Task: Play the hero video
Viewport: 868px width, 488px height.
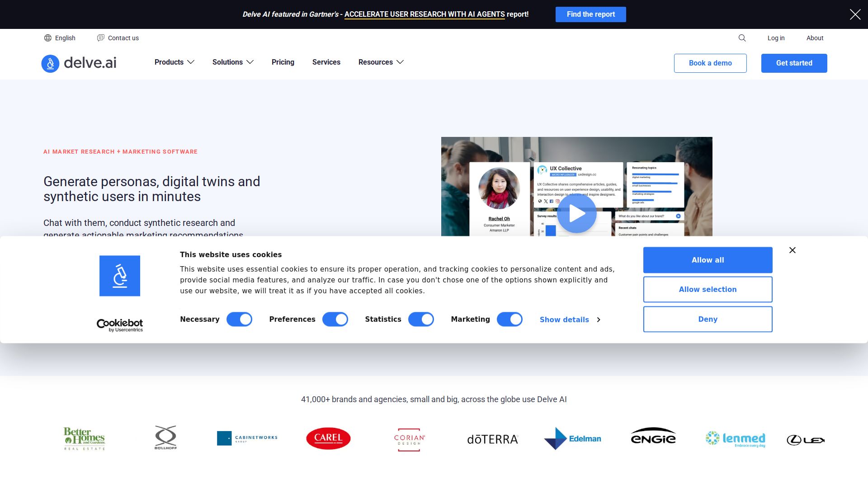Action: (x=576, y=213)
